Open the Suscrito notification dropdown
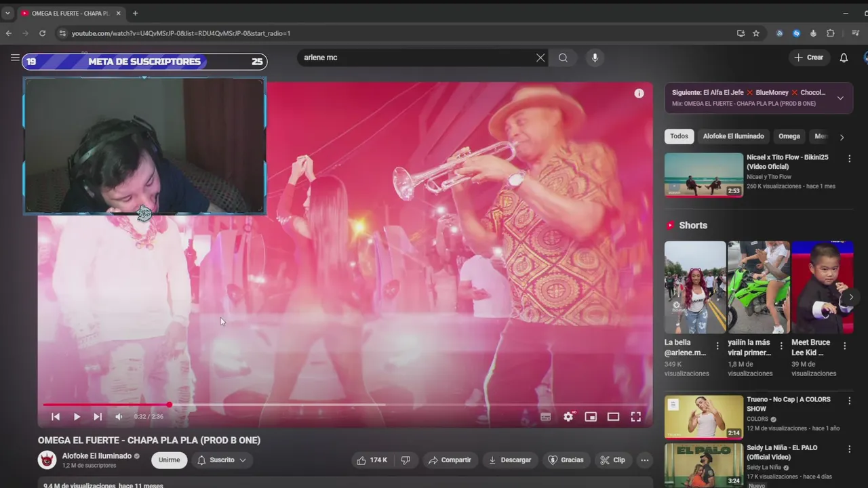 [x=222, y=460]
